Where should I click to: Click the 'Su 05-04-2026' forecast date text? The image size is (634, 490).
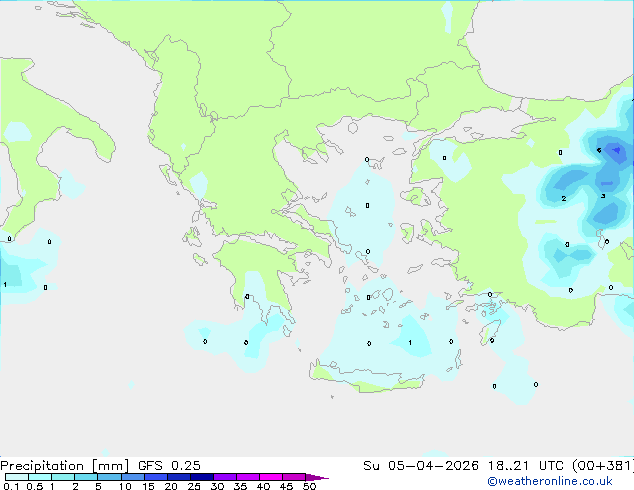(x=421, y=466)
